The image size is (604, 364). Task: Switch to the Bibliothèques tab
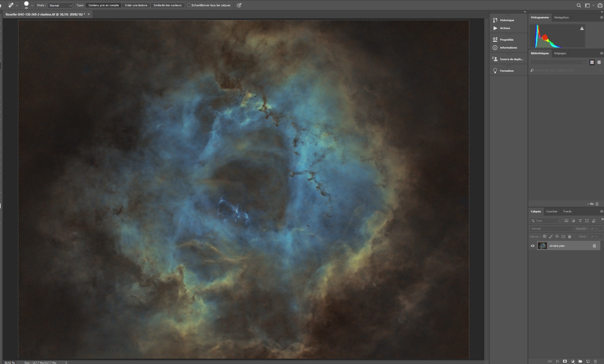[540, 53]
